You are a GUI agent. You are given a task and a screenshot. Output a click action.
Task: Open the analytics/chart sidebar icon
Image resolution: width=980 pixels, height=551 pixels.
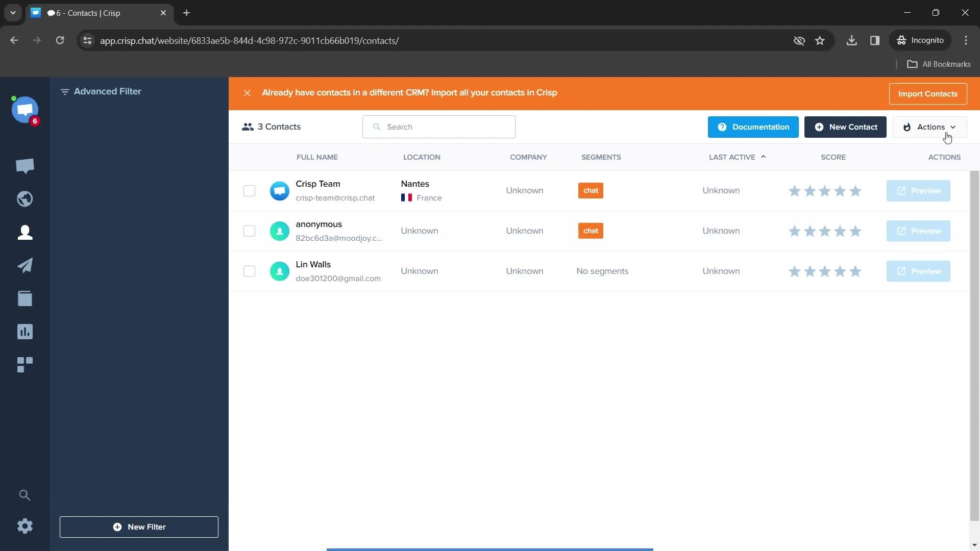pyautogui.click(x=25, y=332)
